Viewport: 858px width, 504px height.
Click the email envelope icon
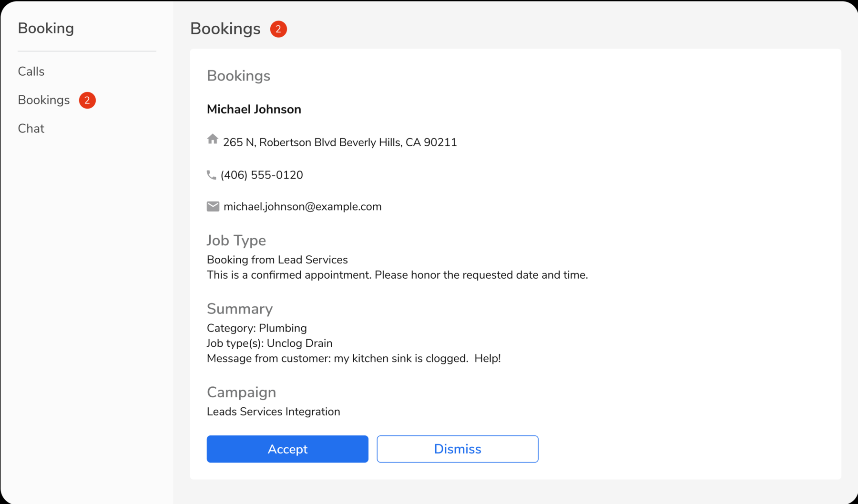click(213, 206)
